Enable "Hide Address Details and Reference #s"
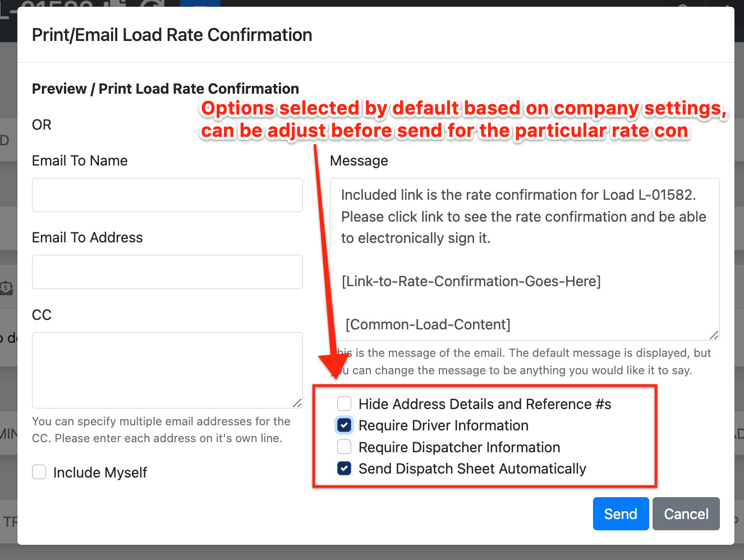The width and height of the screenshot is (744, 560). 344,403
